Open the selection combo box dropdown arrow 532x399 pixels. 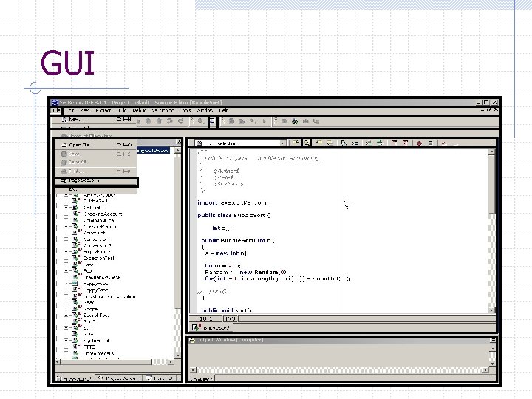[282, 143]
